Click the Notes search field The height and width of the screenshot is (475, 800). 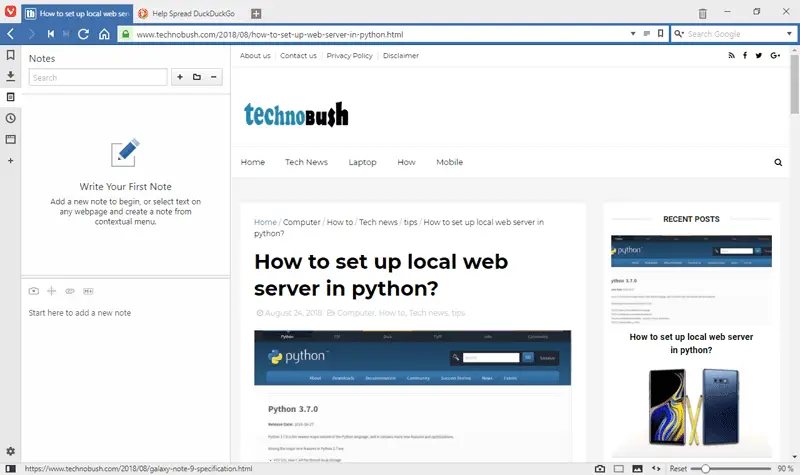[x=98, y=78]
